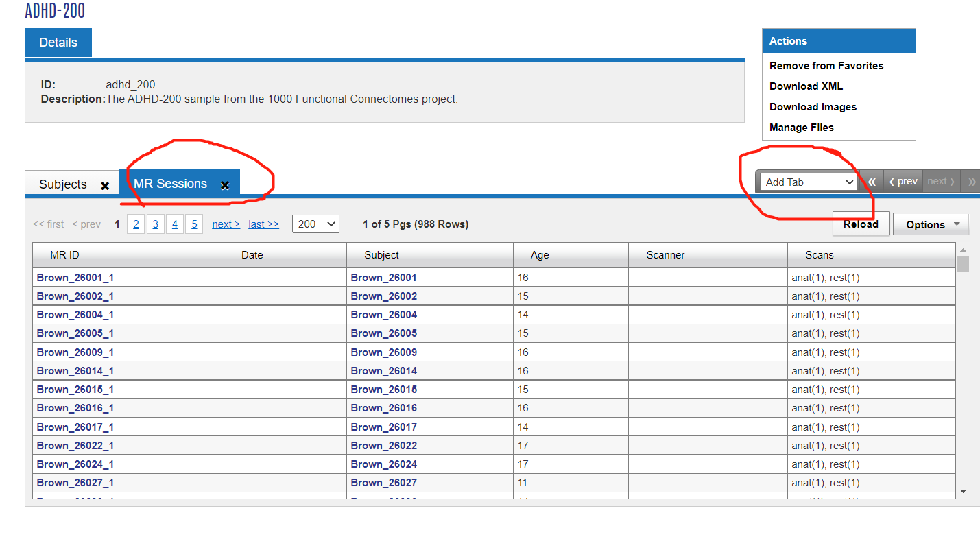The width and height of the screenshot is (980, 539).
Task: Open the Details tab
Action: pyautogui.click(x=58, y=43)
